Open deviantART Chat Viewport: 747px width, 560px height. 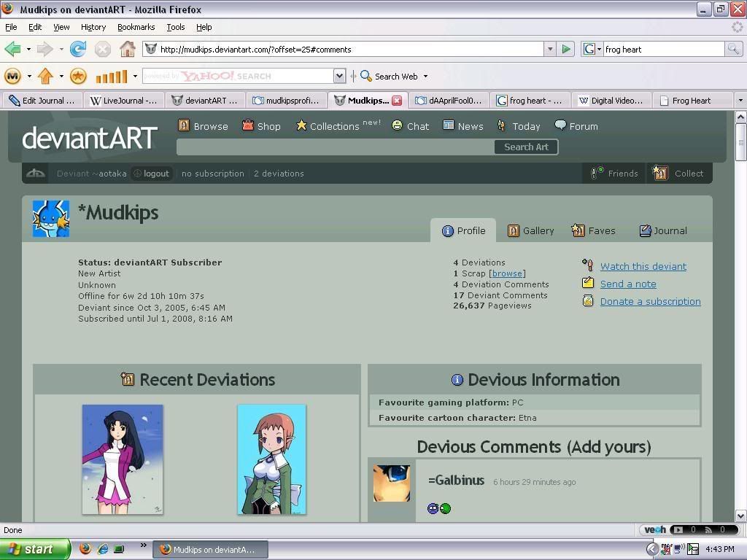point(410,126)
